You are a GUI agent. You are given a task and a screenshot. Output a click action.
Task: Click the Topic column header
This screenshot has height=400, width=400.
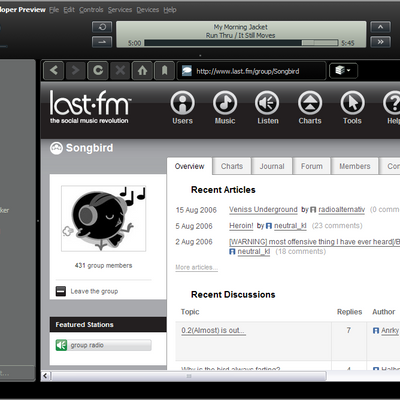click(190, 312)
